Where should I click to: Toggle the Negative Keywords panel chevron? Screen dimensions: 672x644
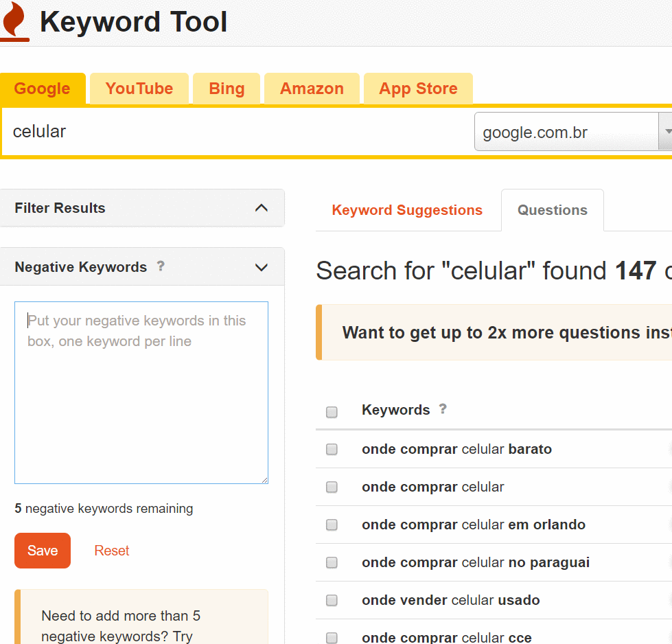click(262, 267)
